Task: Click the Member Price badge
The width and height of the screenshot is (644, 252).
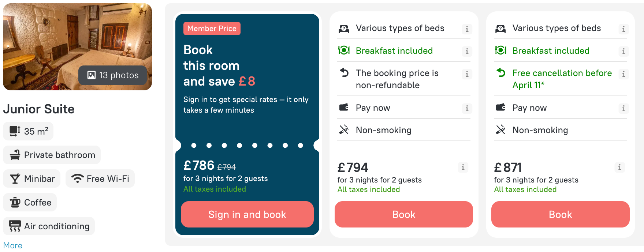Action: coord(212,29)
